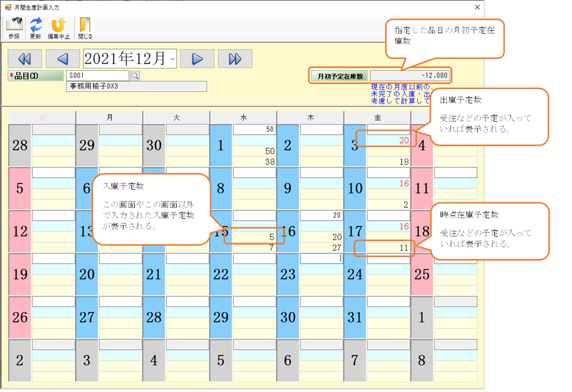Click the 更新 (update) toolbar icon
The width and height of the screenshot is (572, 392).
[x=35, y=27]
